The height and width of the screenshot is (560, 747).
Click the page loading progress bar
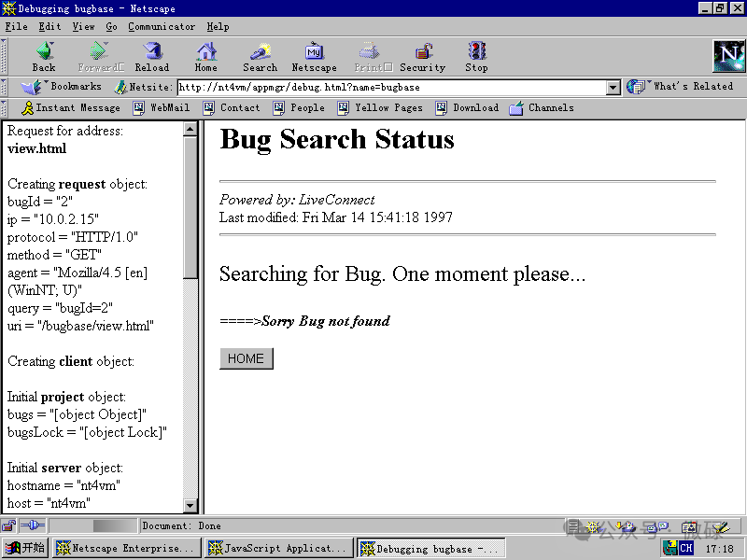point(92,525)
